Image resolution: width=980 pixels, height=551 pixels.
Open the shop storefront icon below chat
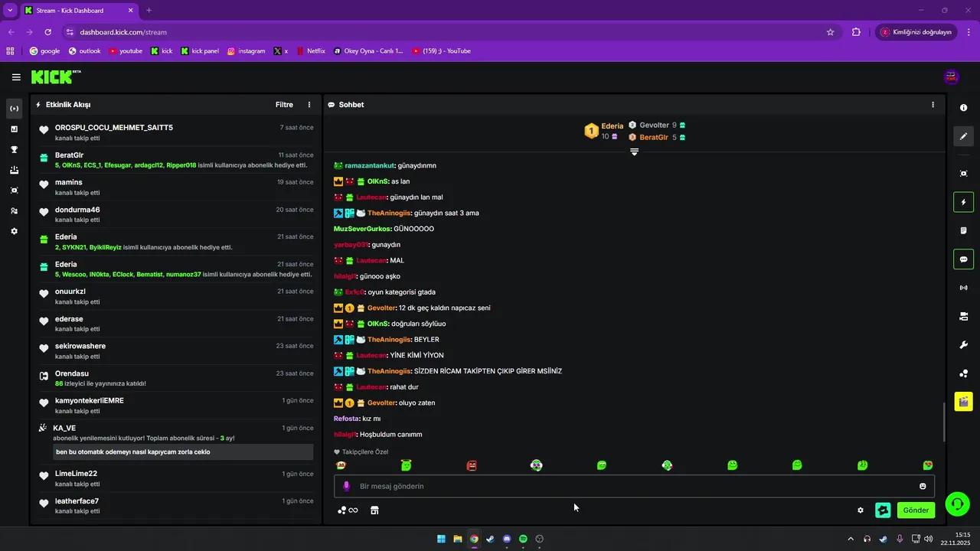coord(374,510)
